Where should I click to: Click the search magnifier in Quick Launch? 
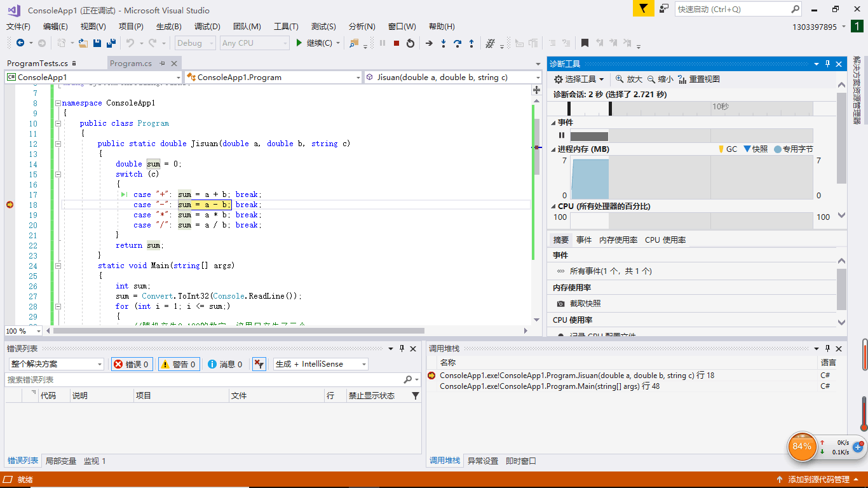[x=795, y=9]
